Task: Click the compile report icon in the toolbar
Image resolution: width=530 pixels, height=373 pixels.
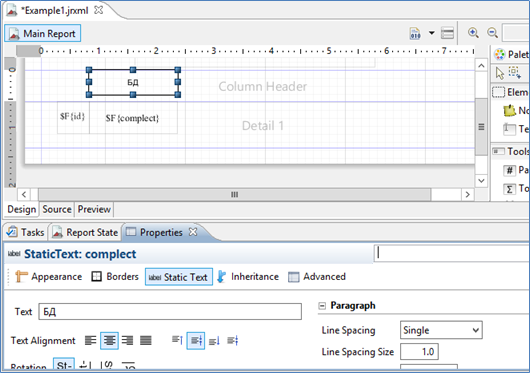Action: [415, 33]
